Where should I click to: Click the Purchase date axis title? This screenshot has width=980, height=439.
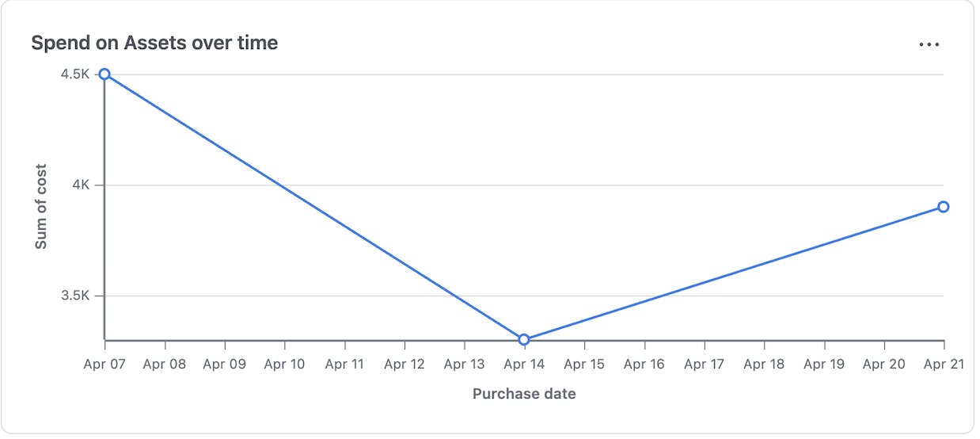pyautogui.click(x=524, y=394)
